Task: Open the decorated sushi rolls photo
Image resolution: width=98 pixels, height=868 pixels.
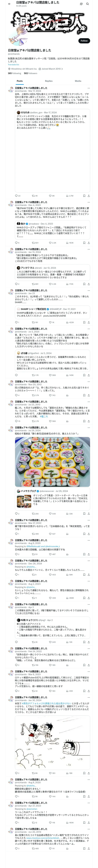Action: coord(52,462)
